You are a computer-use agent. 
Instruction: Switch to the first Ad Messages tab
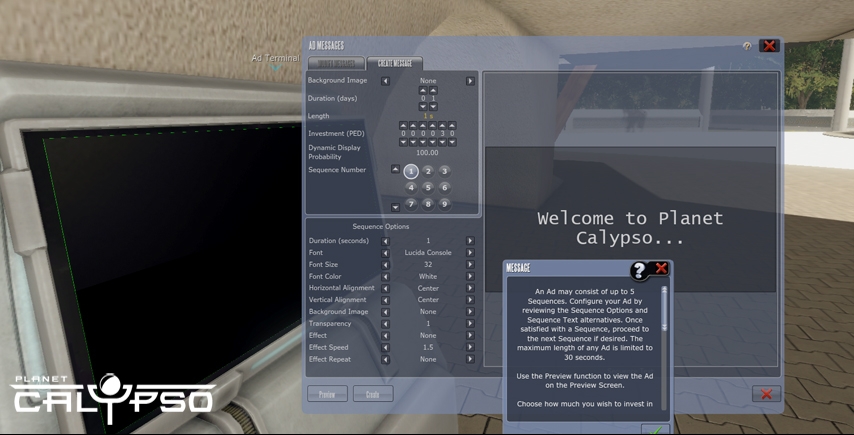pos(335,63)
